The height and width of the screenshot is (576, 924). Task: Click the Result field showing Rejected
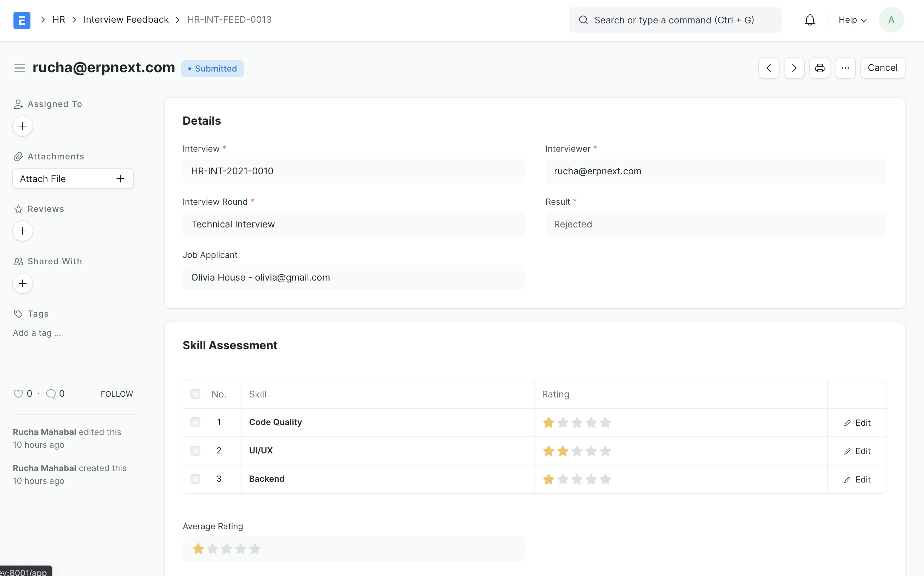tap(716, 224)
